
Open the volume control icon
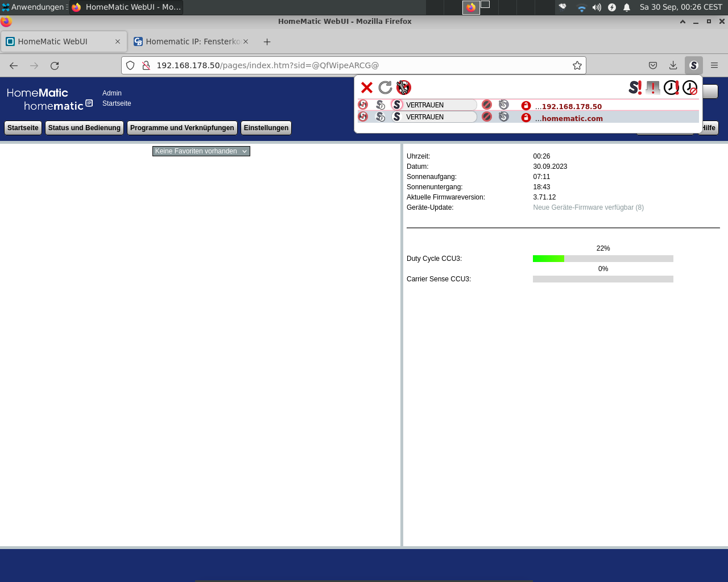click(597, 7)
